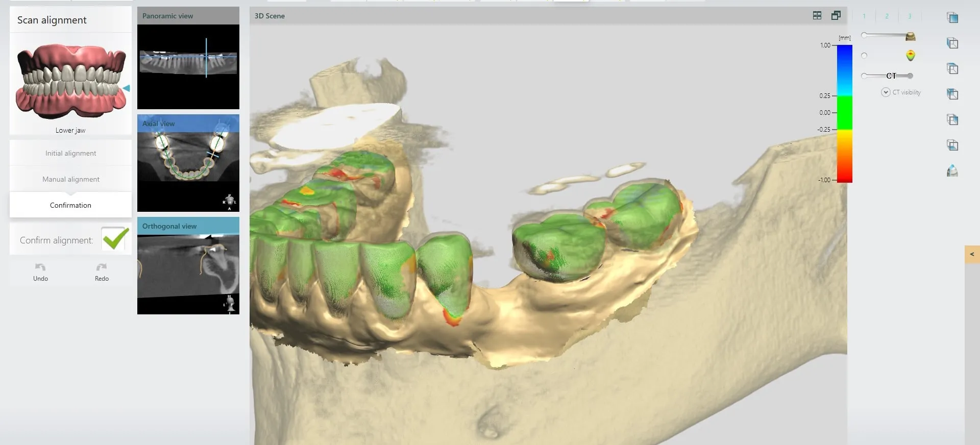Toggle the deviation color map radio button
The height and width of the screenshot is (445, 980).
pos(864,56)
